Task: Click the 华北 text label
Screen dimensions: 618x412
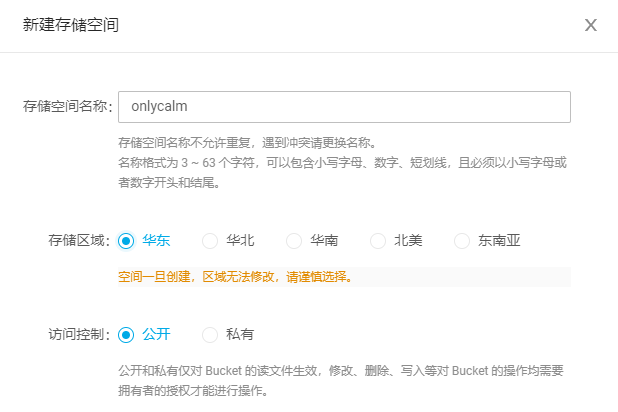Action: 240,240
